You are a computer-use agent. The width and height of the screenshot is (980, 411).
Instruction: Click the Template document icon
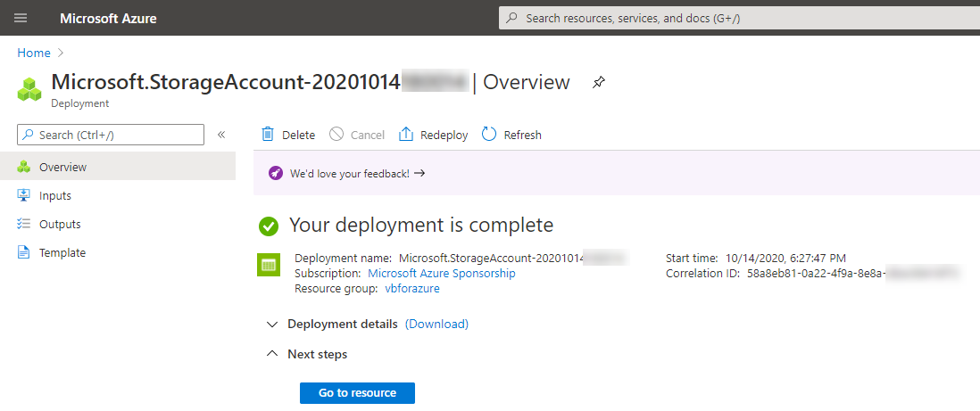(x=24, y=253)
